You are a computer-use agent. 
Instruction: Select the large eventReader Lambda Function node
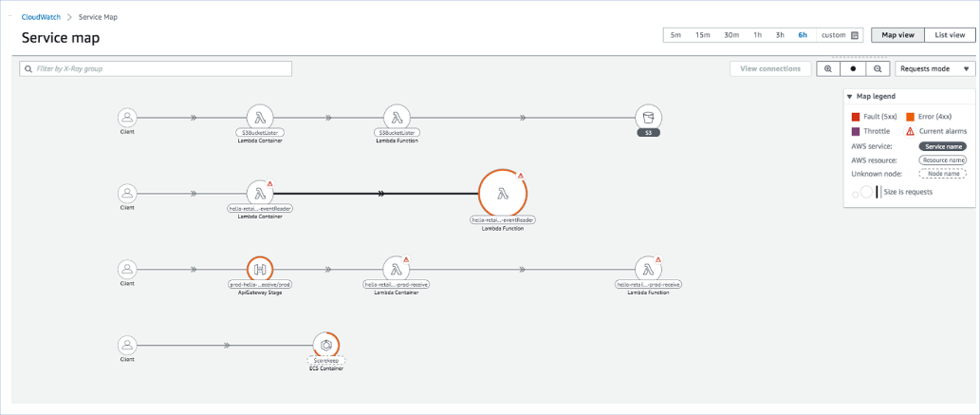[x=501, y=194]
